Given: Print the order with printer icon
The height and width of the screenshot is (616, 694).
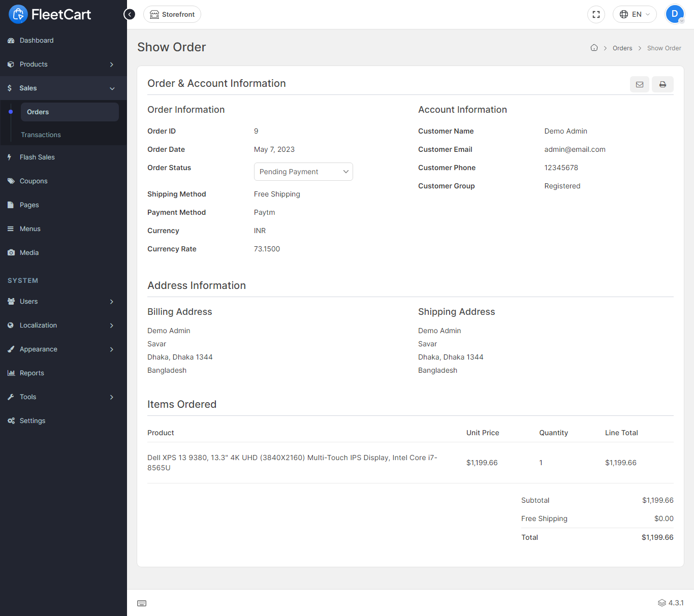Looking at the screenshot, I should pyautogui.click(x=663, y=84).
